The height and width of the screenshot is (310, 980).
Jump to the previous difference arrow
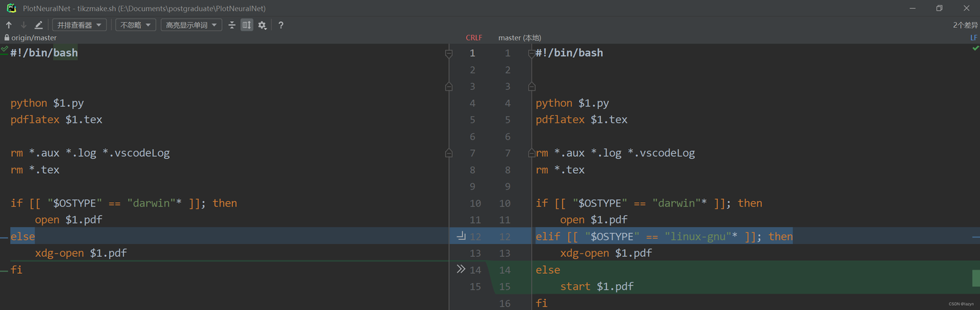pos(9,25)
